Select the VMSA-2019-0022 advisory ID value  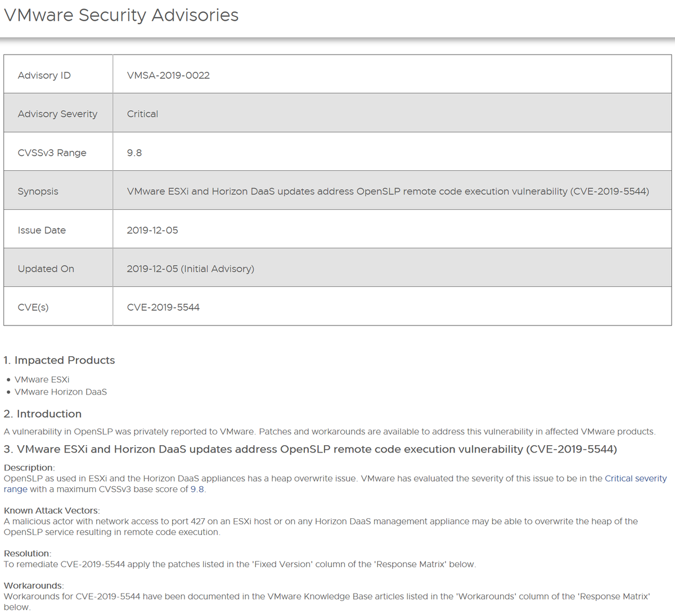[168, 75]
